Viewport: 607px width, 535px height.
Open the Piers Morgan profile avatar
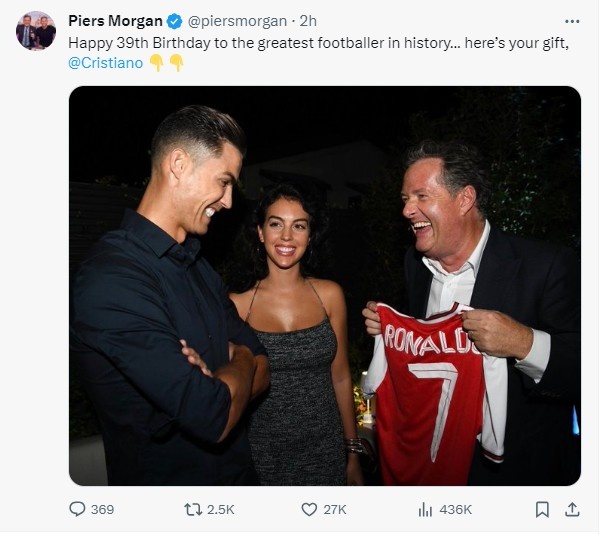click(x=36, y=31)
